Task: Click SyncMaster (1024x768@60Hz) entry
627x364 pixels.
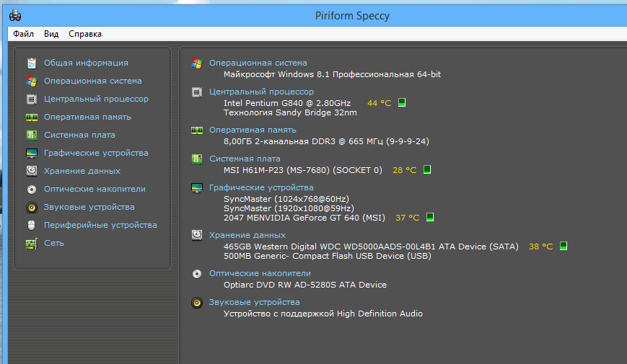Action: coord(286,199)
